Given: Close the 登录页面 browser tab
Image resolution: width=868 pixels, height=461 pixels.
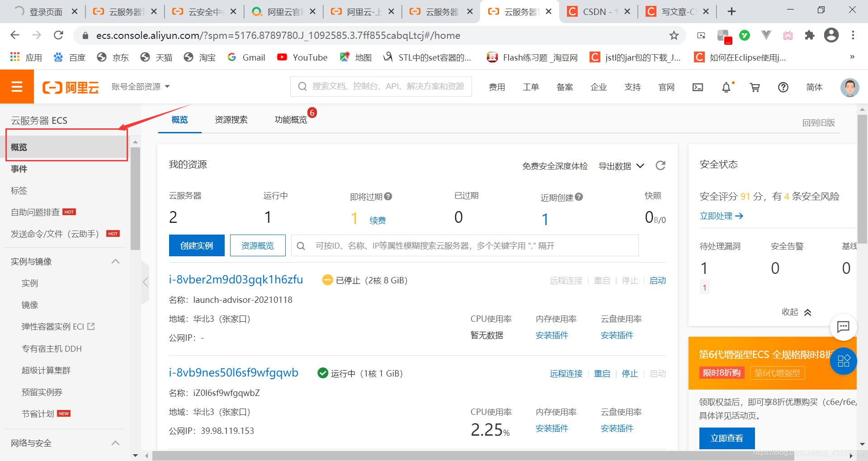Looking at the screenshot, I should (75, 11).
